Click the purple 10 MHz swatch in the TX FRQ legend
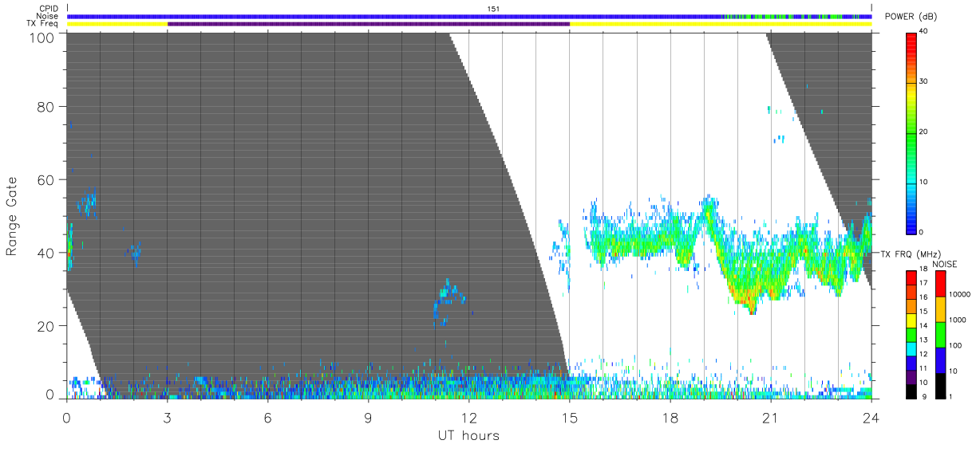Screen dimensions: 980x452 911,377
